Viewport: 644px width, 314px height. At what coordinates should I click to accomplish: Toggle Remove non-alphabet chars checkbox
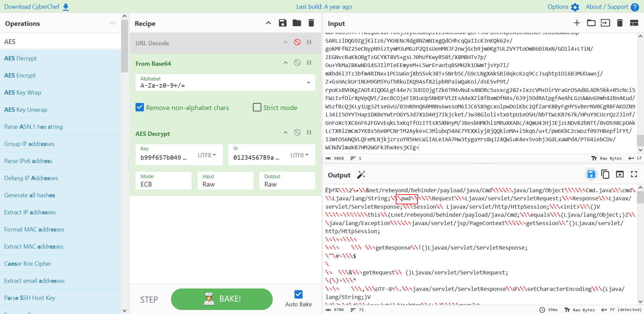pos(140,107)
